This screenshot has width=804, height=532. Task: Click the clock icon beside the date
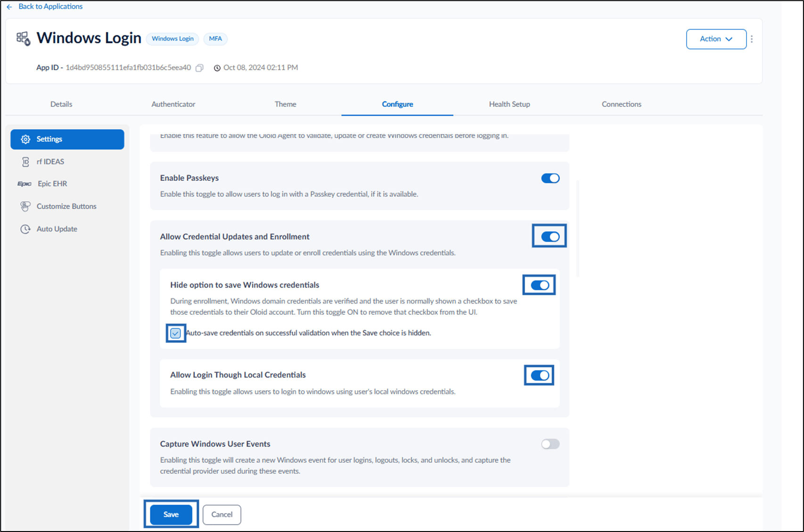217,68
